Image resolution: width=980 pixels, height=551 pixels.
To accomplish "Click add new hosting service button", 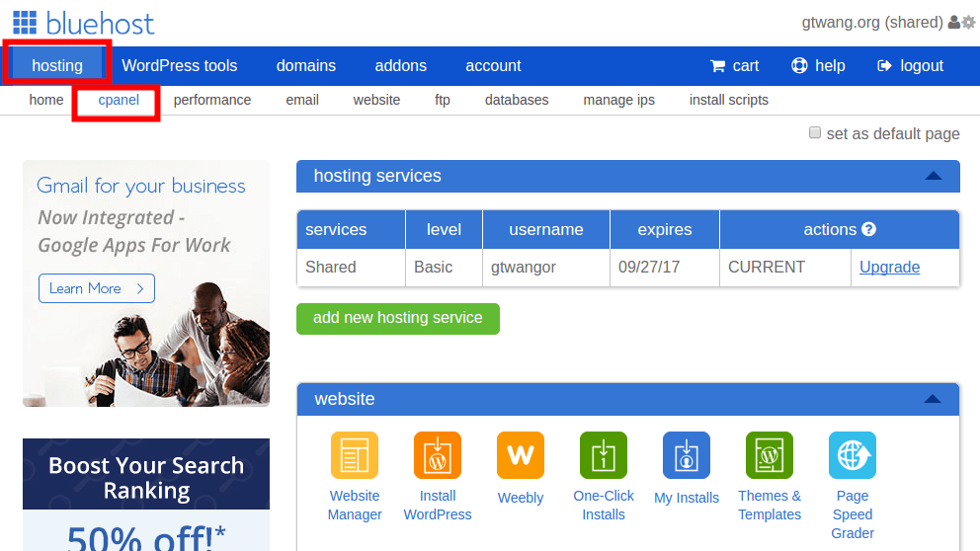I will [398, 319].
